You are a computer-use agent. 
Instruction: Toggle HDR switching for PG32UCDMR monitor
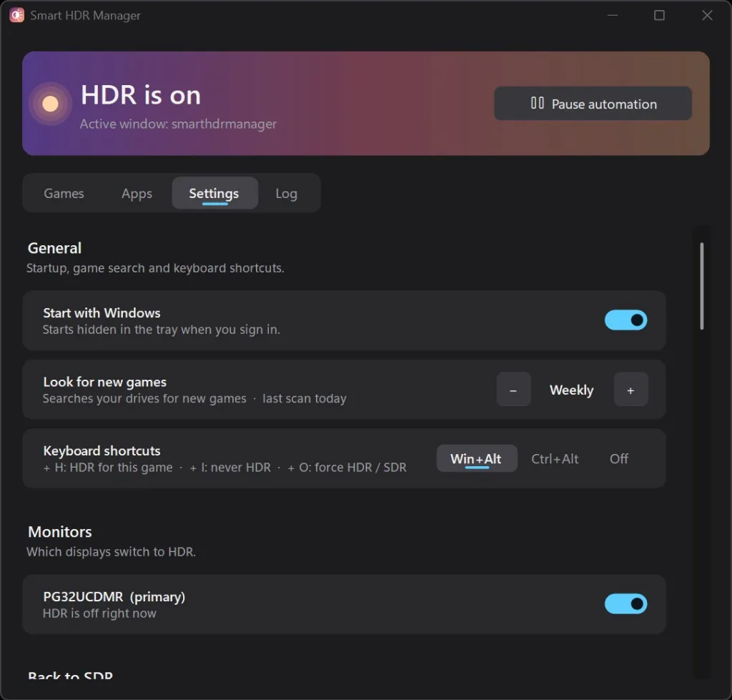pyautogui.click(x=625, y=603)
